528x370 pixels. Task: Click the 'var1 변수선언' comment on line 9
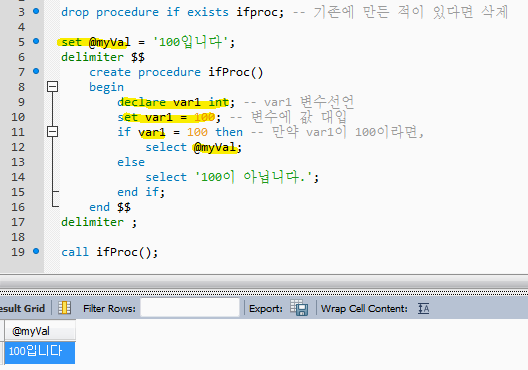click(299, 102)
